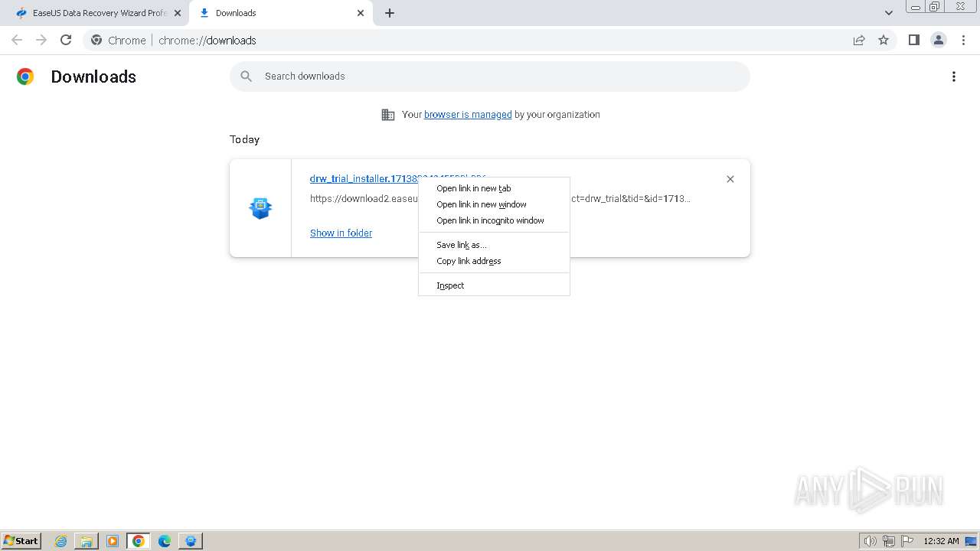Click the managed organization building icon
This screenshot has height=551, width=980.
[388, 115]
